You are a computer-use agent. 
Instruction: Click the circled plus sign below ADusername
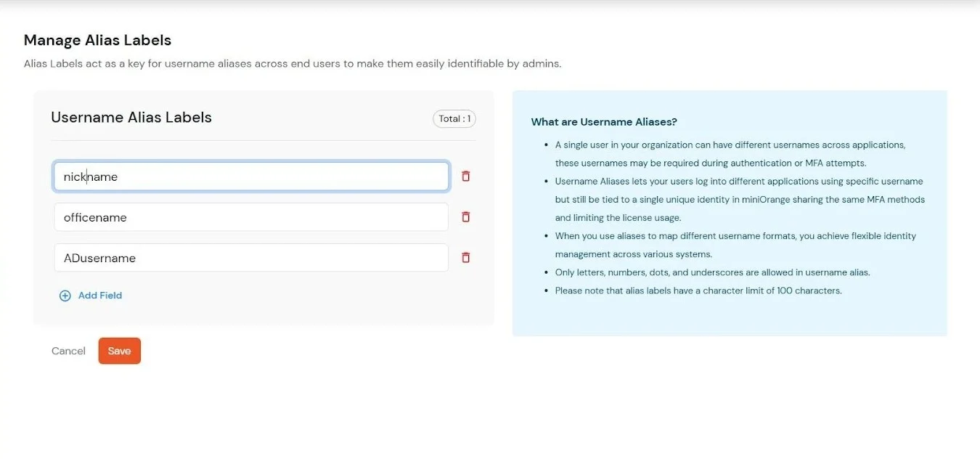[65, 296]
